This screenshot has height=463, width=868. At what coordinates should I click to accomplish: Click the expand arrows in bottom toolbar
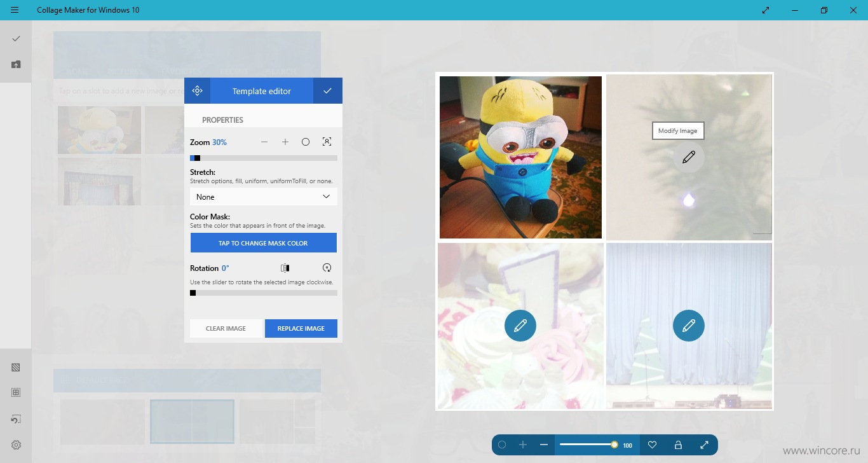click(x=704, y=445)
